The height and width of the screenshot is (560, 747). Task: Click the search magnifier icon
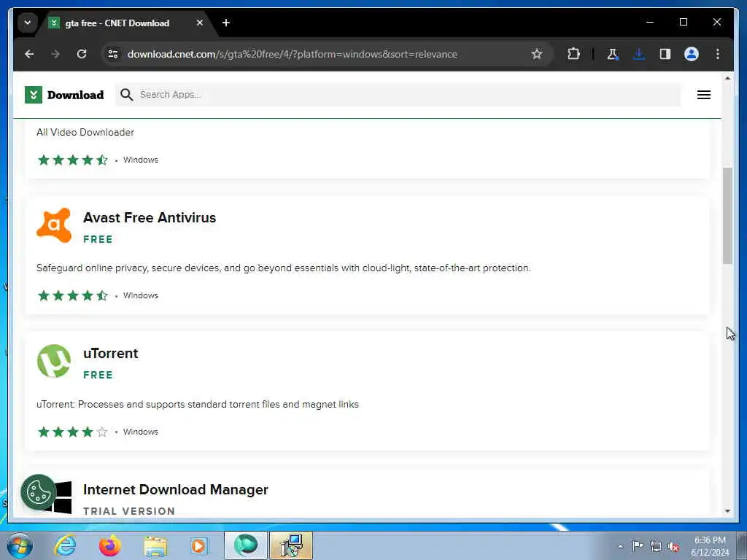coord(127,95)
